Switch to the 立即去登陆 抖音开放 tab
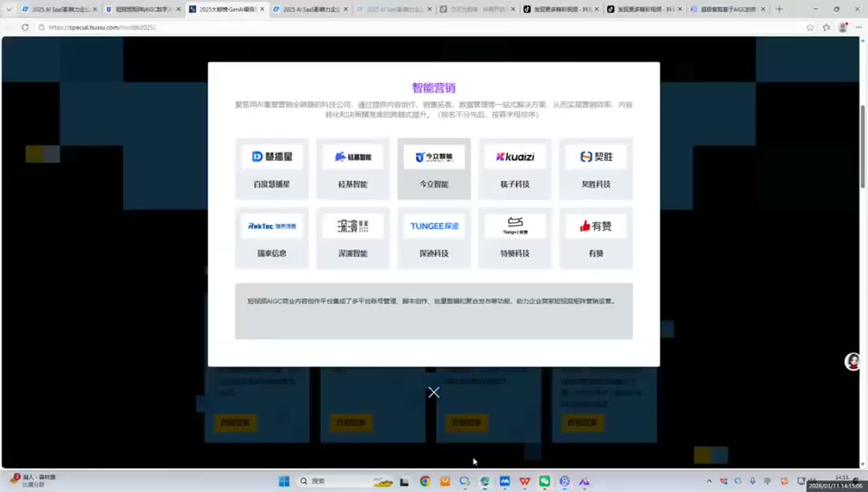This screenshot has height=492, width=868. [477, 9]
